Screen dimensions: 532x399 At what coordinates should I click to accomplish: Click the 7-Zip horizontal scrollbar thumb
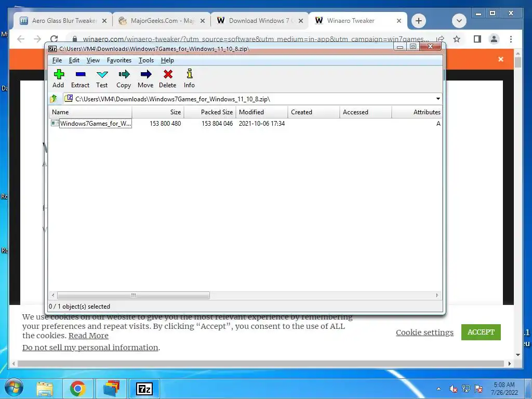pos(134,295)
